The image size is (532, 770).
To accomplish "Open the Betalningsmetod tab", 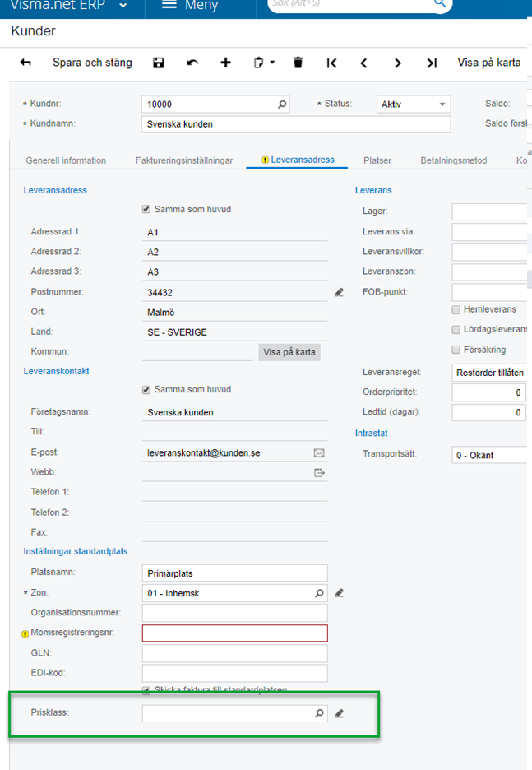I will click(x=453, y=160).
